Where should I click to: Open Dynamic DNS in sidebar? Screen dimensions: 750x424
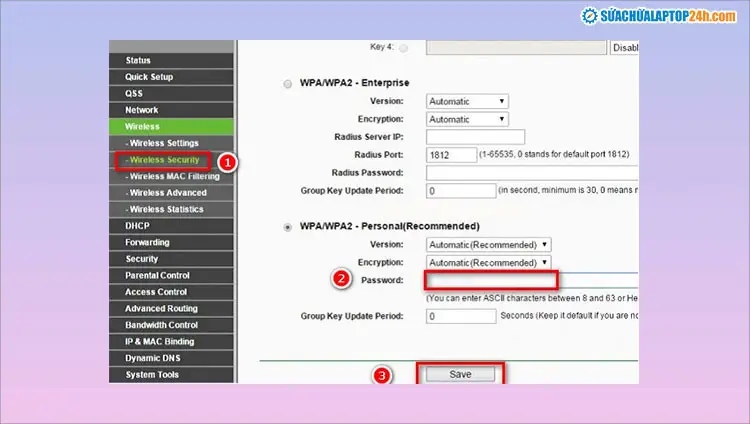[x=171, y=358]
